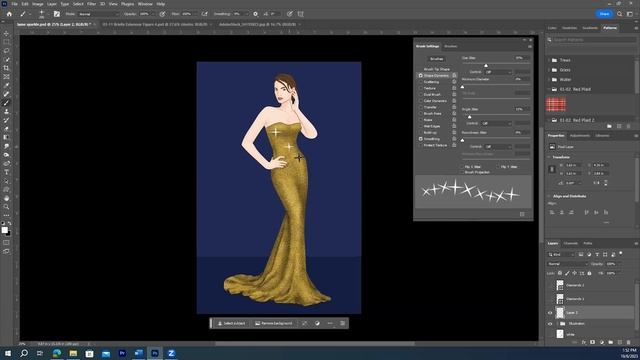The image size is (640, 360).
Task: Hide Layer 2 using its eye icon
Action: pyautogui.click(x=550, y=313)
